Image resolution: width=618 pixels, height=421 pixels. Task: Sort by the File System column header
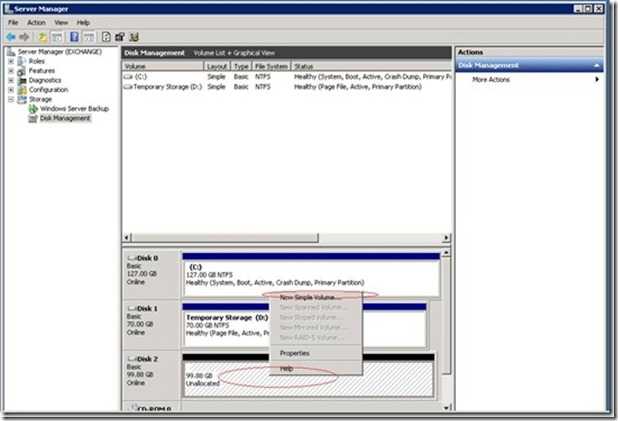point(271,66)
